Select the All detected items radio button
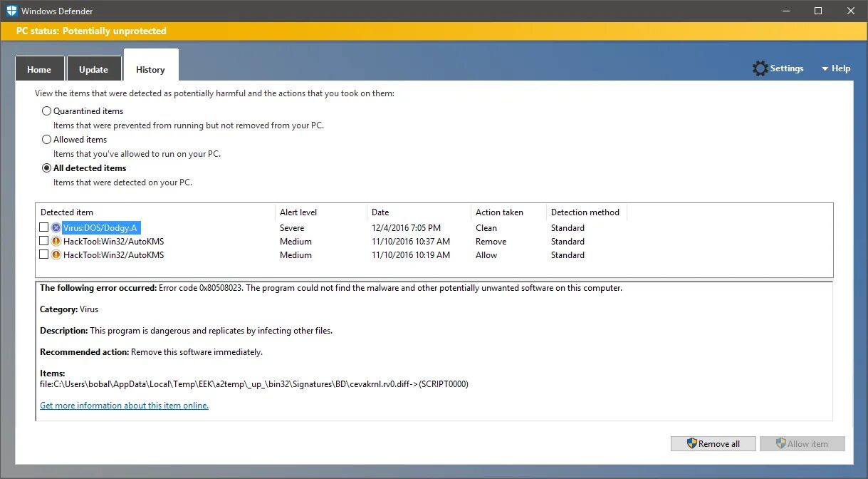This screenshot has height=479, width=868. 47,168
